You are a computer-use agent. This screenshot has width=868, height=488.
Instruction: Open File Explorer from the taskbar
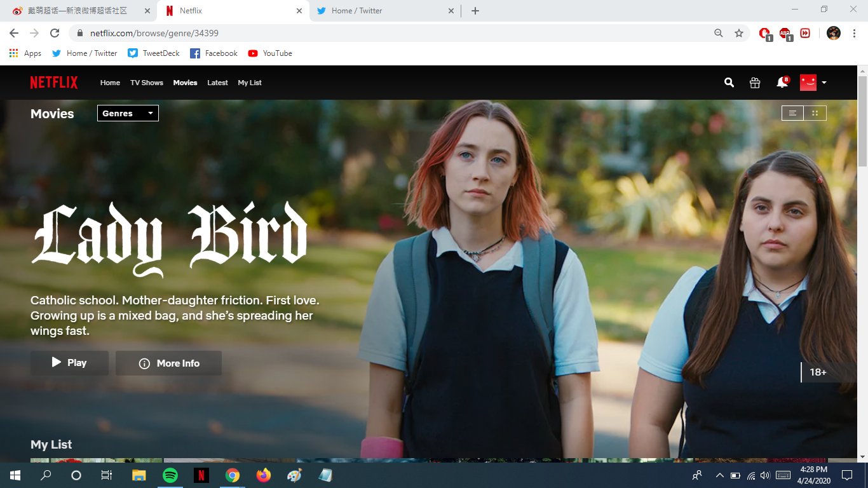[x=139, y=475]
